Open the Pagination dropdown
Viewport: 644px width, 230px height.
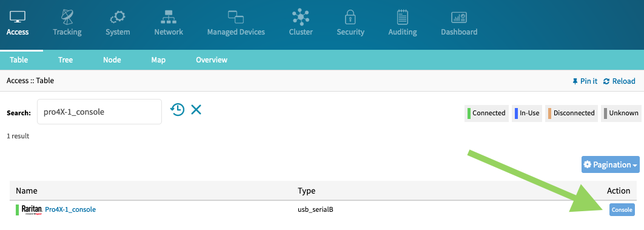tap(610, 164)
